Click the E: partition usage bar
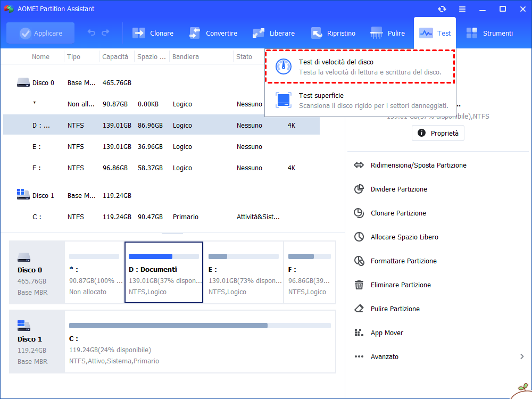532x399 pixels. [x=244, y=256]
